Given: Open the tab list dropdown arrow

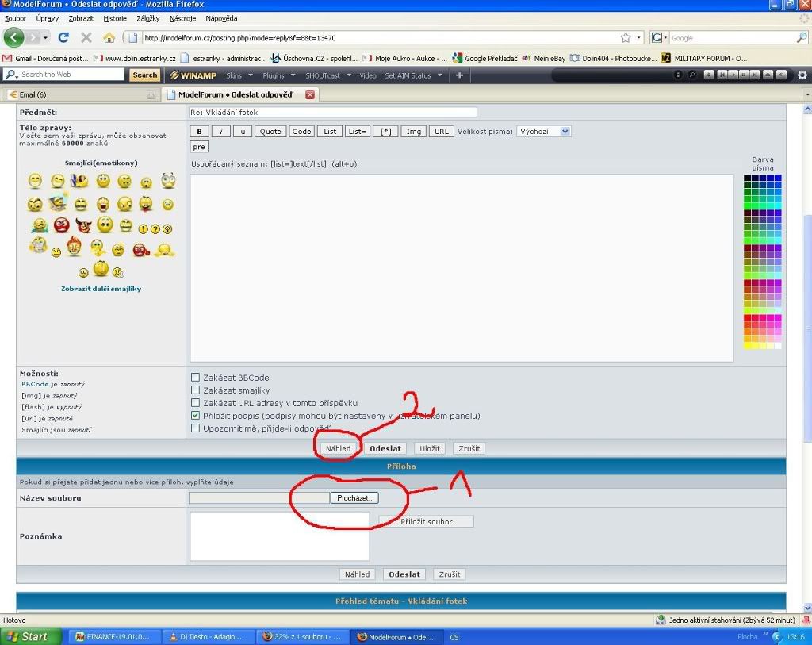Looking at the screenshot, I should (x=807, y=95).
